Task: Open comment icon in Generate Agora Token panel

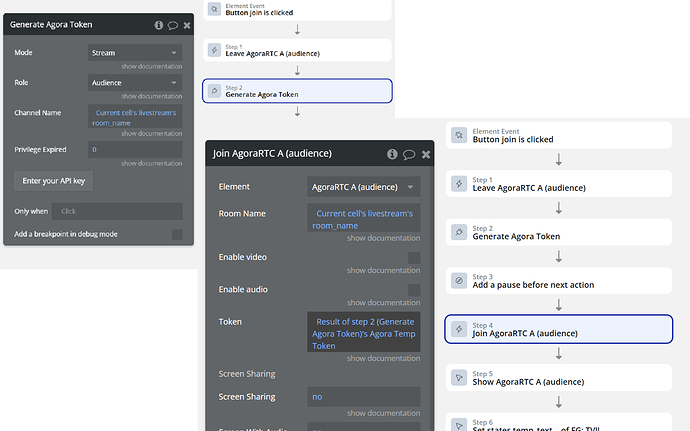Action: [x=173, y=25]
